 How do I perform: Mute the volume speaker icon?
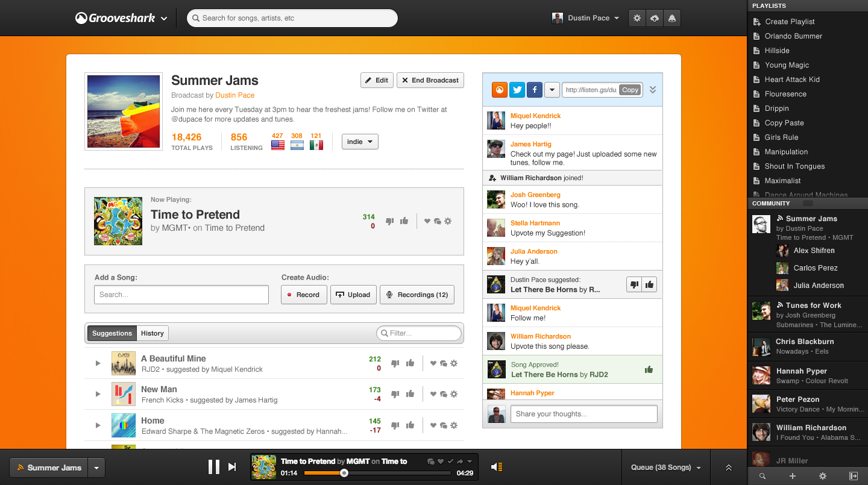coord(496,467)
